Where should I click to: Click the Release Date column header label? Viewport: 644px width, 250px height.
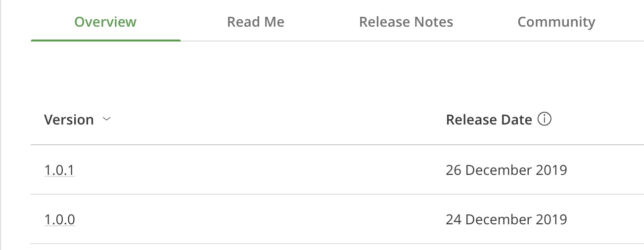pyautogui.click(x=489, y=120)
